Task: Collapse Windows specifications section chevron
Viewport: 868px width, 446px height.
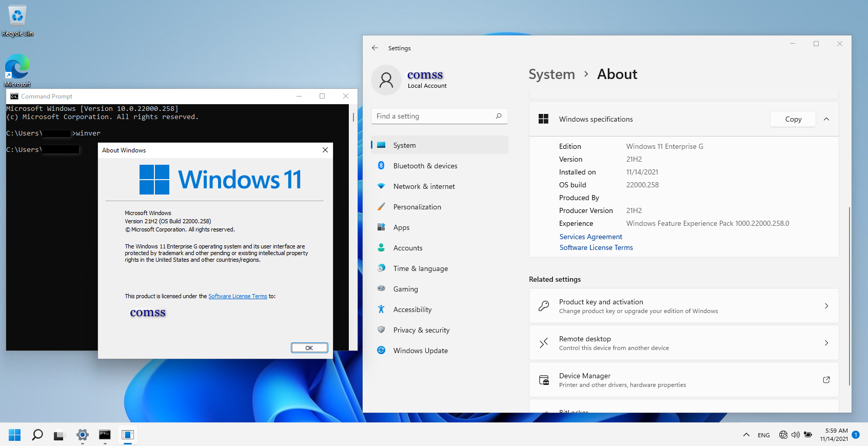Action: (x=826, y=119)
